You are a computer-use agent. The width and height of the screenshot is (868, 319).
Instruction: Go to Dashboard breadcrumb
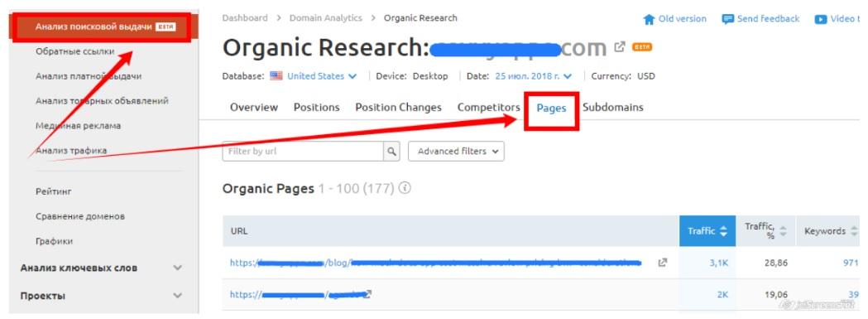(x=245, y=17)
